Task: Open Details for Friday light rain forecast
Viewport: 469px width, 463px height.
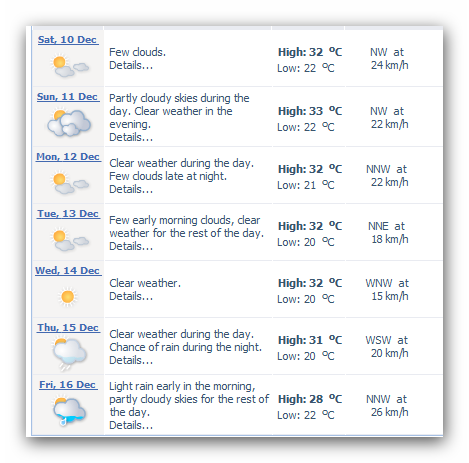Action: click(x=131, y=425)
